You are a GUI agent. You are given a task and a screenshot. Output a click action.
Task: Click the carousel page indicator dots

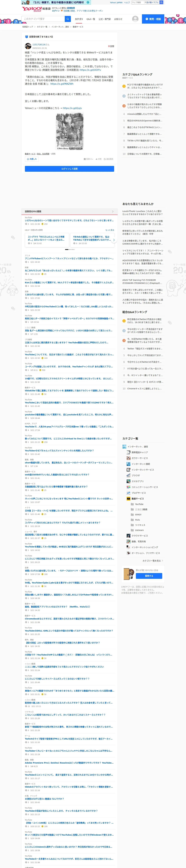click(70, 250)
